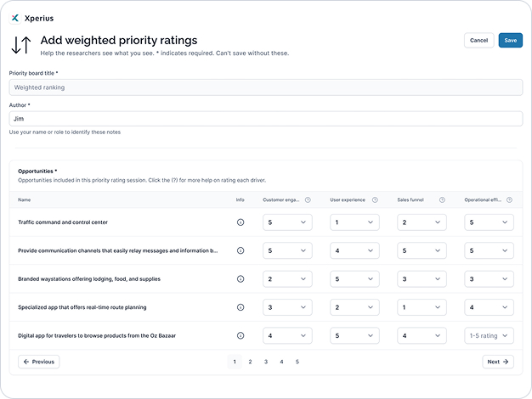Go to page 3 of opportunities
The width and height of the screenshot is (532, 399).
[266, 362]
